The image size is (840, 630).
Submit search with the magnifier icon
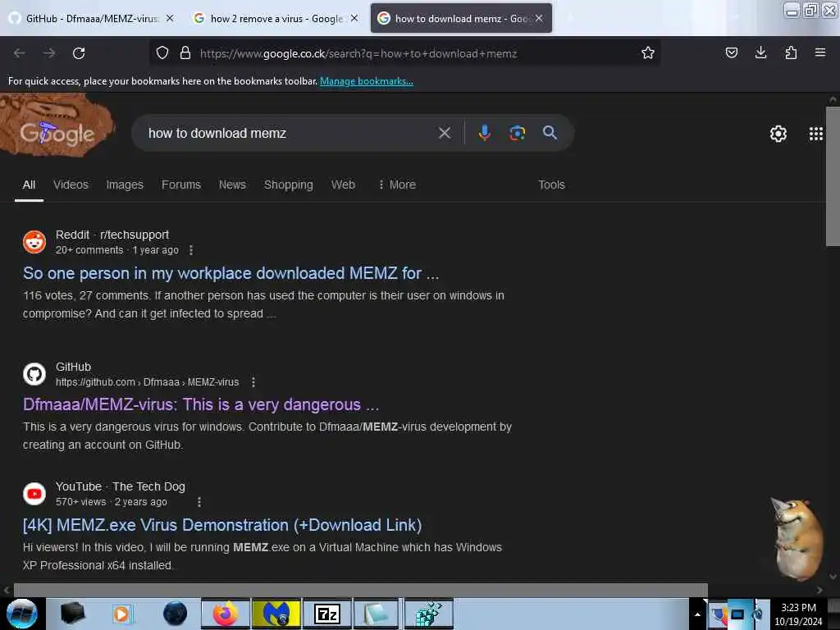(550, 132)
